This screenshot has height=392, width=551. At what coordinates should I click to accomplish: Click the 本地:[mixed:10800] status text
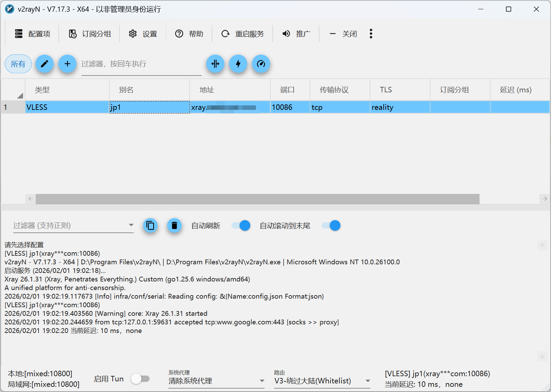point(40,373)
